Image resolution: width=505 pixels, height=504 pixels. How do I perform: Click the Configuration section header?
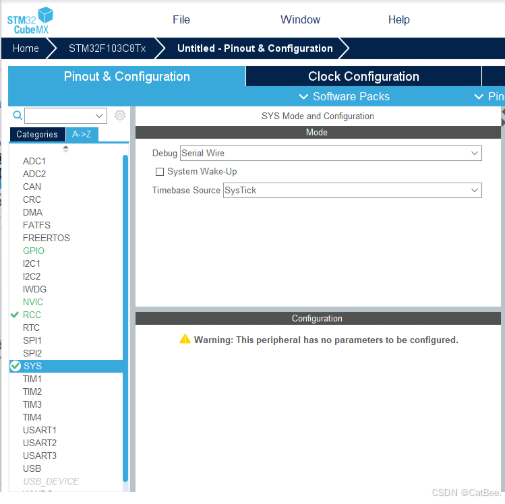click(318, 318)
